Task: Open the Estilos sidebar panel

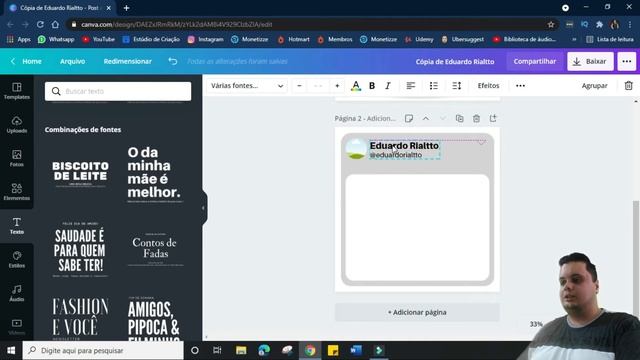Action: (x=17, y=259)
